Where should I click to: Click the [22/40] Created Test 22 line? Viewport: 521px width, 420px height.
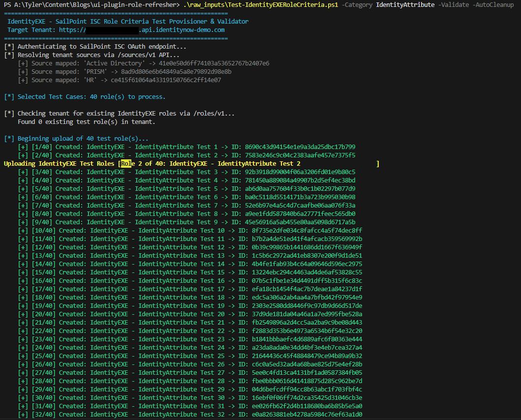(190, 331)
